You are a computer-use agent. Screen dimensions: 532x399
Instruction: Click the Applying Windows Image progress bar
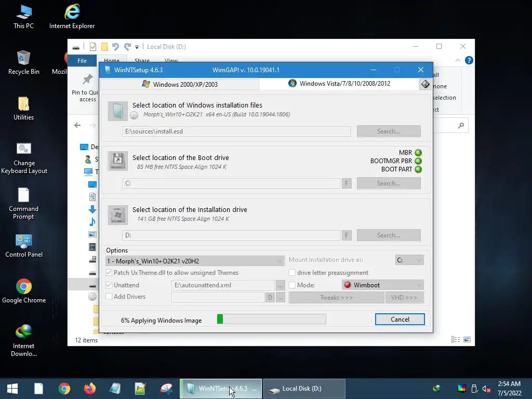271,320
